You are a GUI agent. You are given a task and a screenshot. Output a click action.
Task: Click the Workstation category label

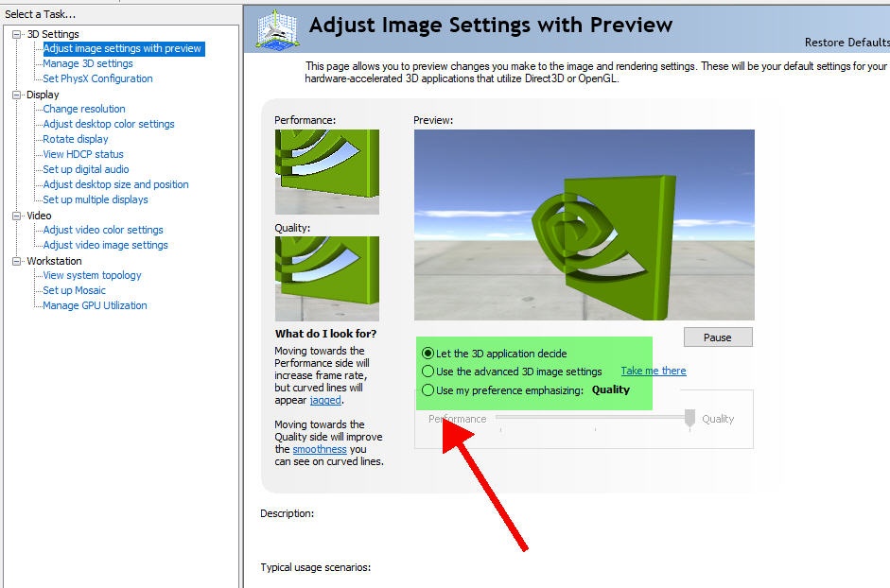click(x=55, y=261)
